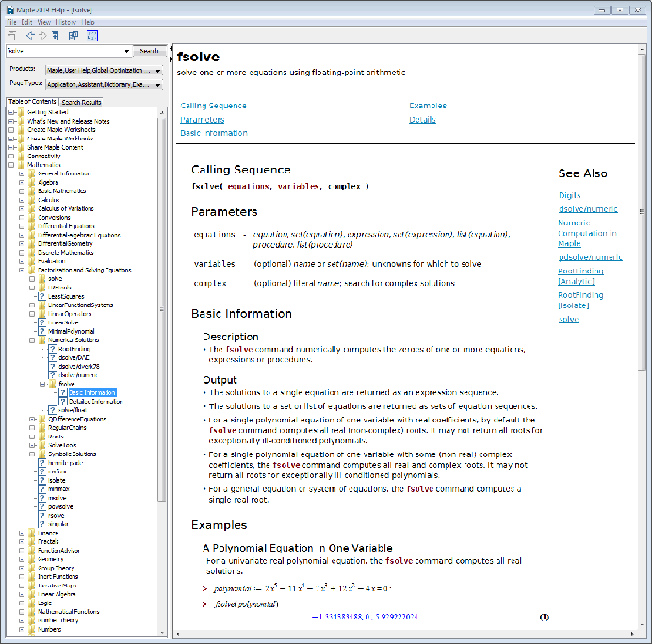Click the isolate help page icon
Image resolution: width=652 pixels, height=644 pixels.
click(x=41, y=480)
